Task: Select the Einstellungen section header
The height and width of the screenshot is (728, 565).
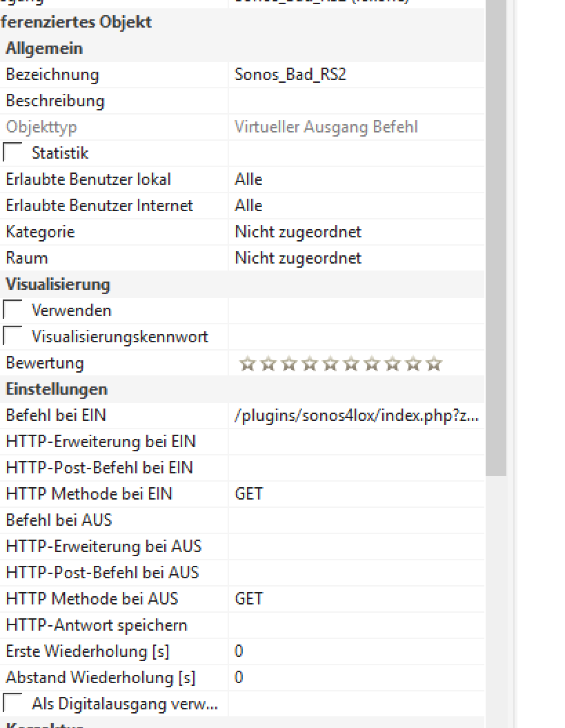Action: pyautogui.click(x=57, y=389)
